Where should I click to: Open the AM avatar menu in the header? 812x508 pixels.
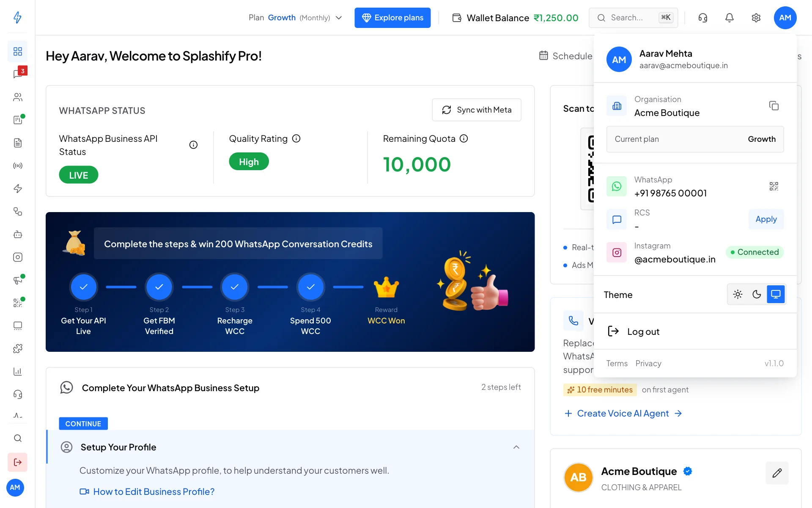(x=785, y=18)
